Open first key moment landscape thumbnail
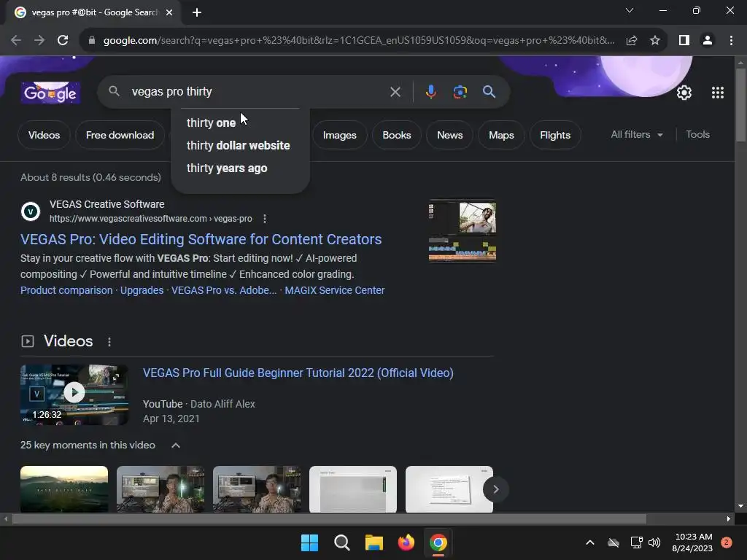The height and width of the screenshot is (560, 747). pyautogui.click(x=64, y=489)
